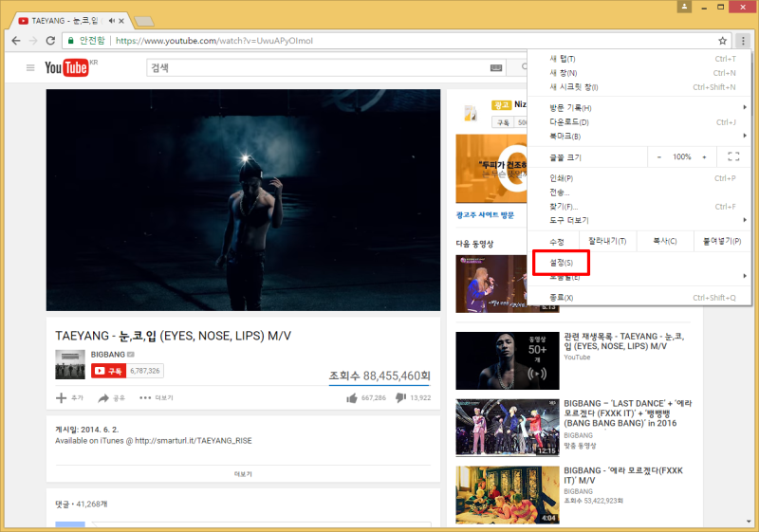Open the LAST DANCE 12:15 video thumbnail
This screenshot has width=759, height=532.
508,428
